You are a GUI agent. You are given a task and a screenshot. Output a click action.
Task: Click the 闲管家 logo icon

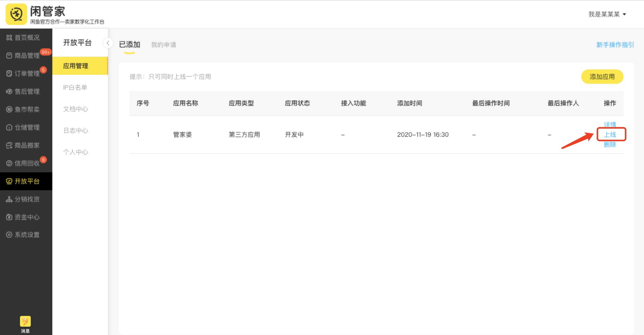point(16,14)
